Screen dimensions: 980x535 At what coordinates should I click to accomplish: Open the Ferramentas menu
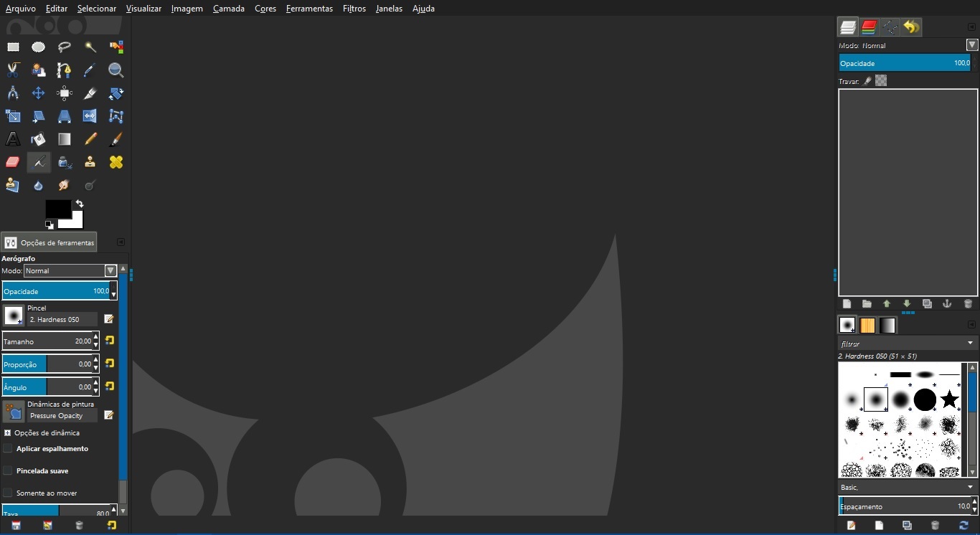(309, 9)
